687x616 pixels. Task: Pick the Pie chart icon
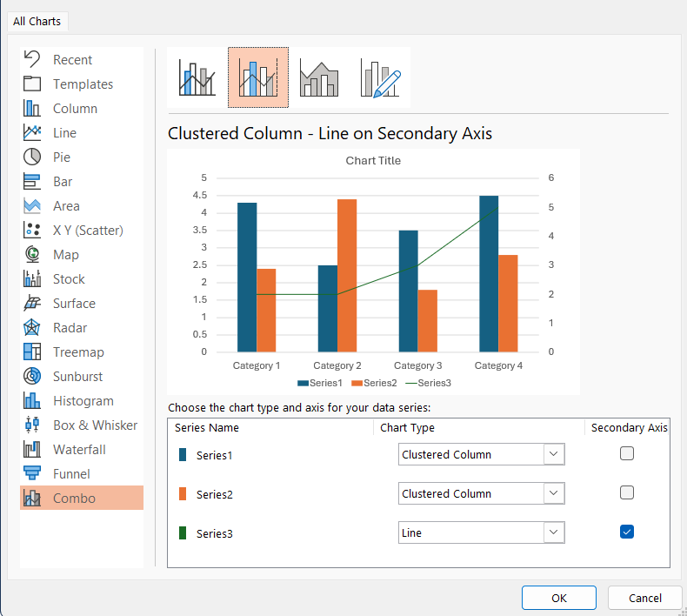[x=32, y=157]
